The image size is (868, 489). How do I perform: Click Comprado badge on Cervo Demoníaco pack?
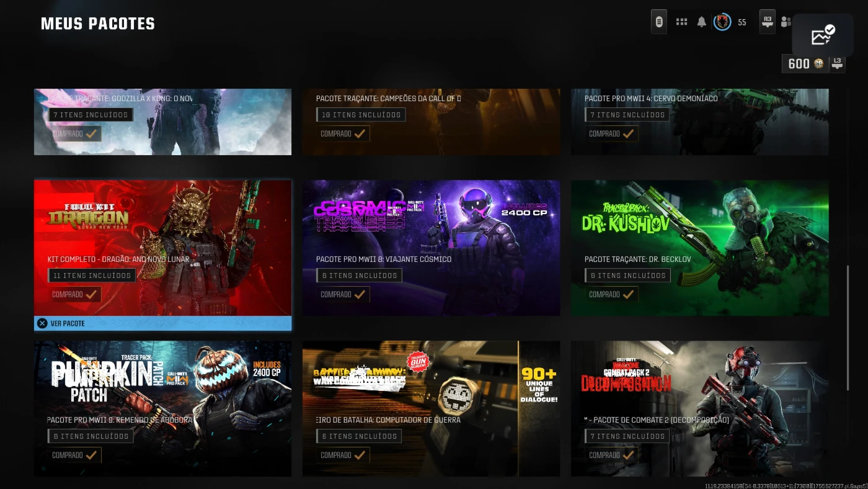click(x=611, y=133)
